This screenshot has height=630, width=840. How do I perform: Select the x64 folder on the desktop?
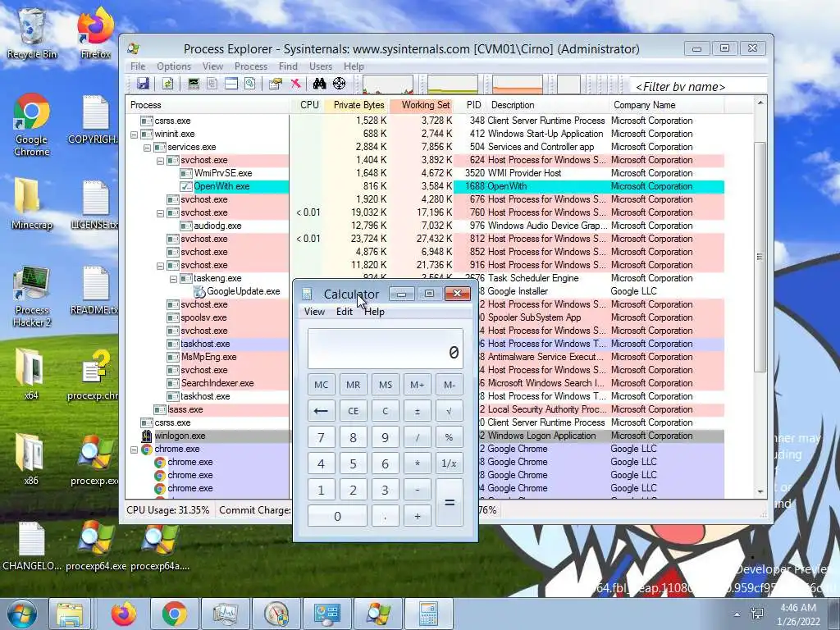pos(31,374)
